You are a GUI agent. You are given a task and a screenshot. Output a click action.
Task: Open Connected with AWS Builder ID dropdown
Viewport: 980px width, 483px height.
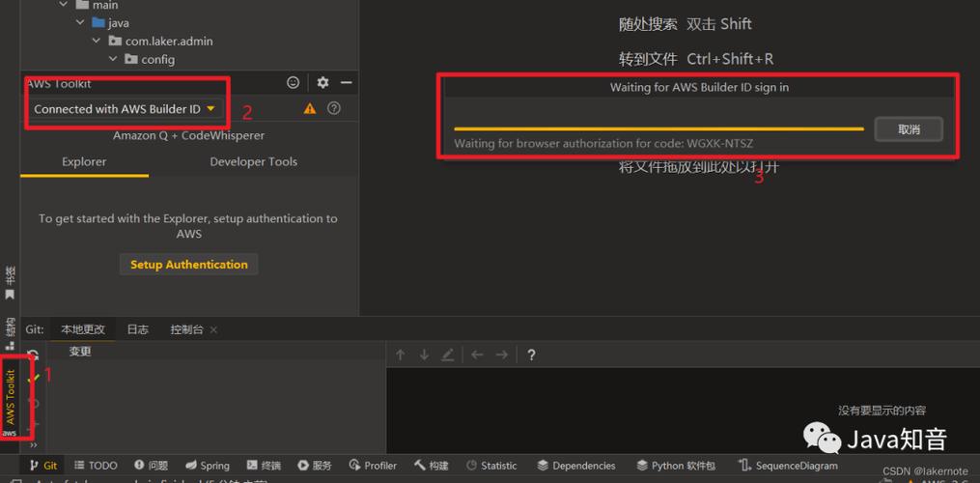click(x=125, y=109)
